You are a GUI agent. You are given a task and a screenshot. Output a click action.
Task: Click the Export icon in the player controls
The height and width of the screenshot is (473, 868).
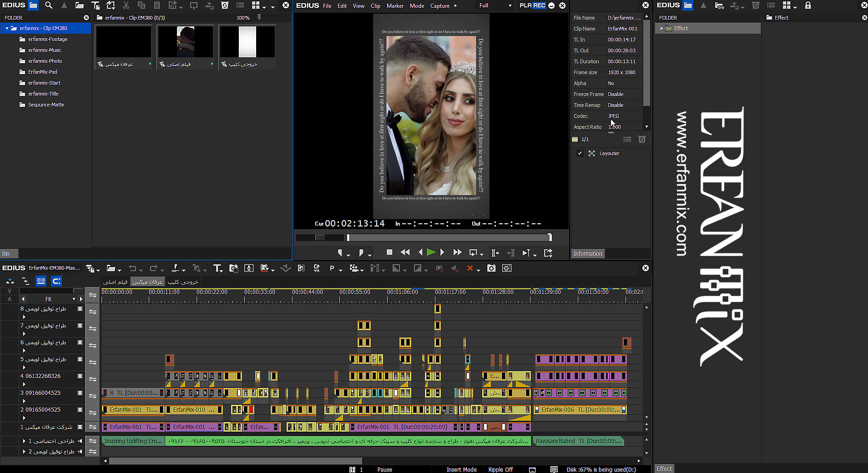point(548,253)
